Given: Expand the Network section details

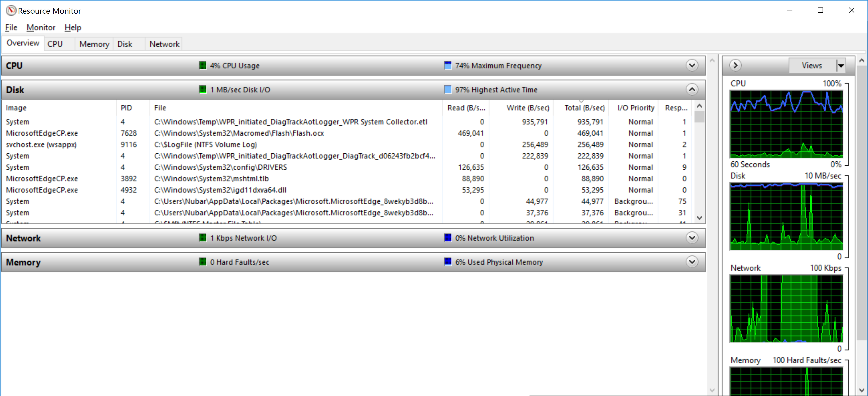Looking at the screenshot, I should tap(692, 238).
